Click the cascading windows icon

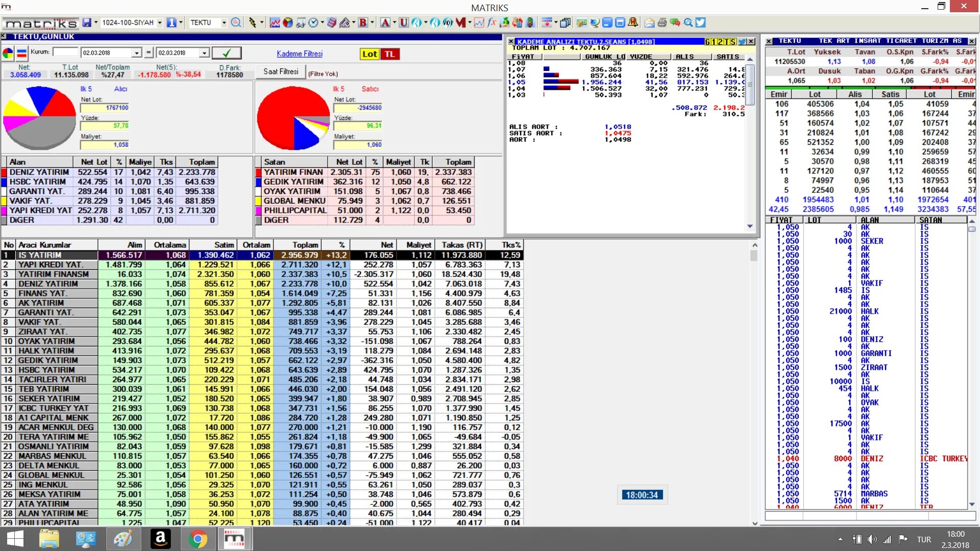click(565, 22)
